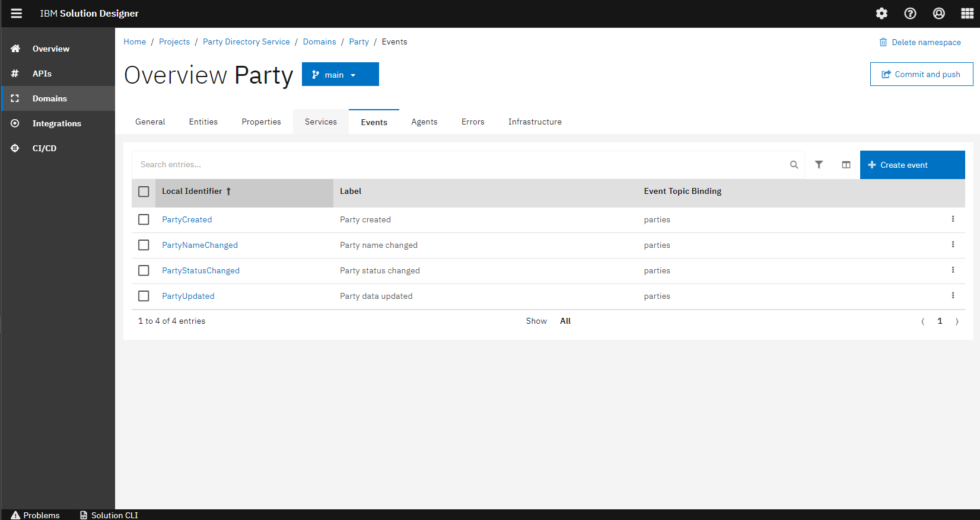
Task: Open the Show All page size selector
Action: coord(565,321)
